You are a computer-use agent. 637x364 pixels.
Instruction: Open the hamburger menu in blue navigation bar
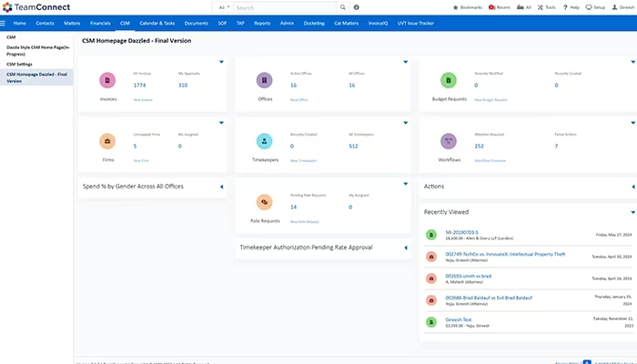3,24
